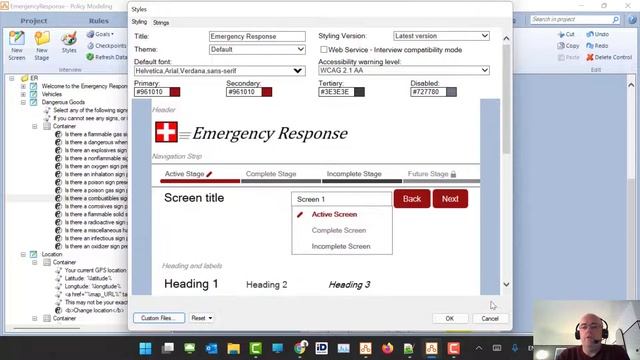Screen dimensions: 640x360
Task: Open Chrome from the taskbar
Action: (300, 348)
